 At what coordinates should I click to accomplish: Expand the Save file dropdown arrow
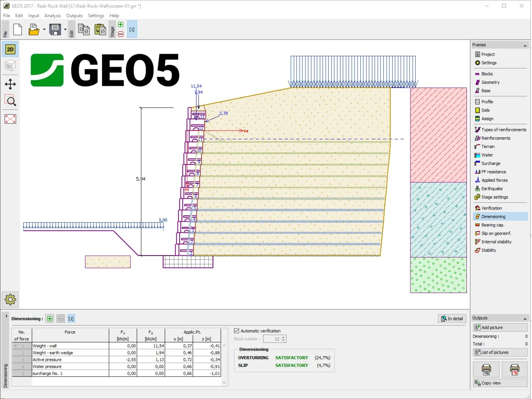tap(65, 30)
